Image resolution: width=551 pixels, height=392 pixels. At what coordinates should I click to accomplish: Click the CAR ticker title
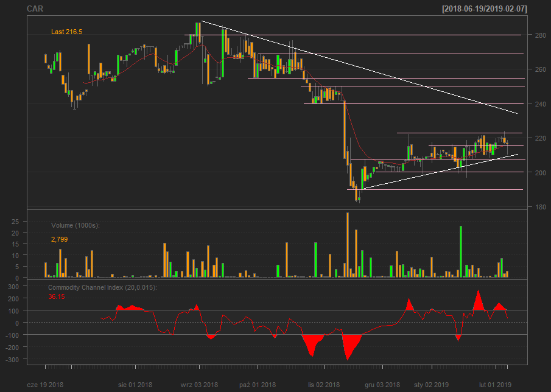point(35,9)
